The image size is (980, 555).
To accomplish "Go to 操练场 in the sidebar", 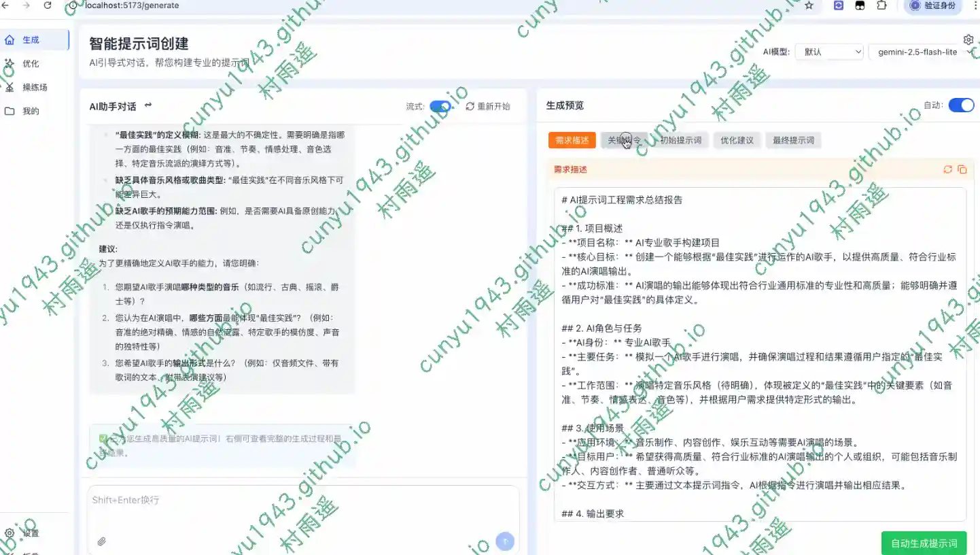I will [x=35, y=87].
